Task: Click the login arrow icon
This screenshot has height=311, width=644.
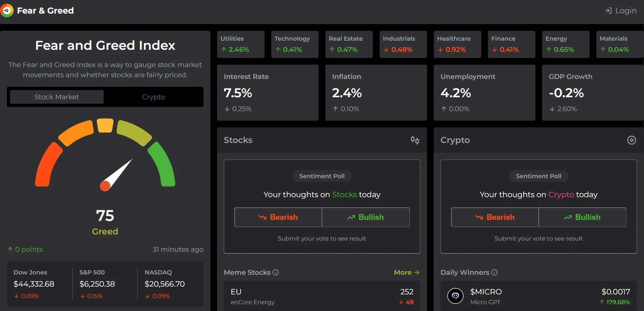Action: click(x=608, y=11)
